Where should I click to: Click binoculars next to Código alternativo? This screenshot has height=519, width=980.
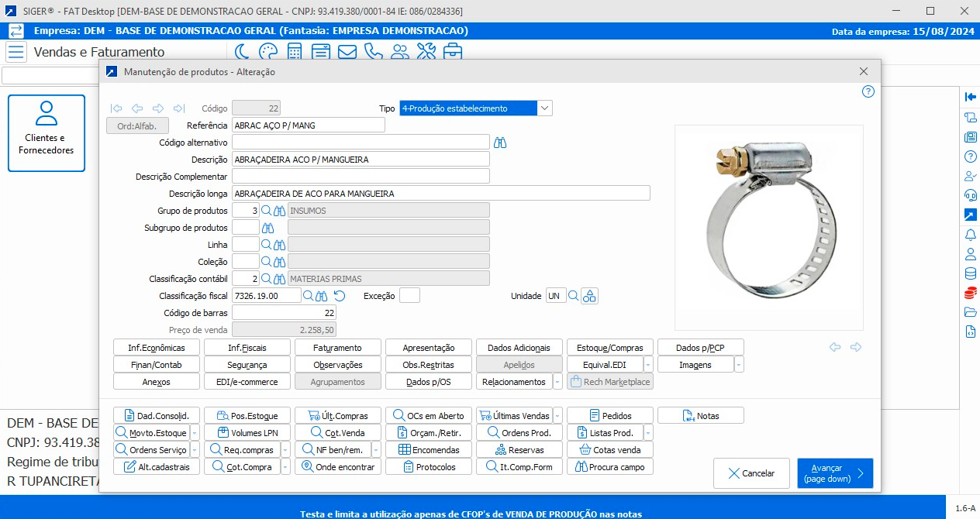pos(501,143)
